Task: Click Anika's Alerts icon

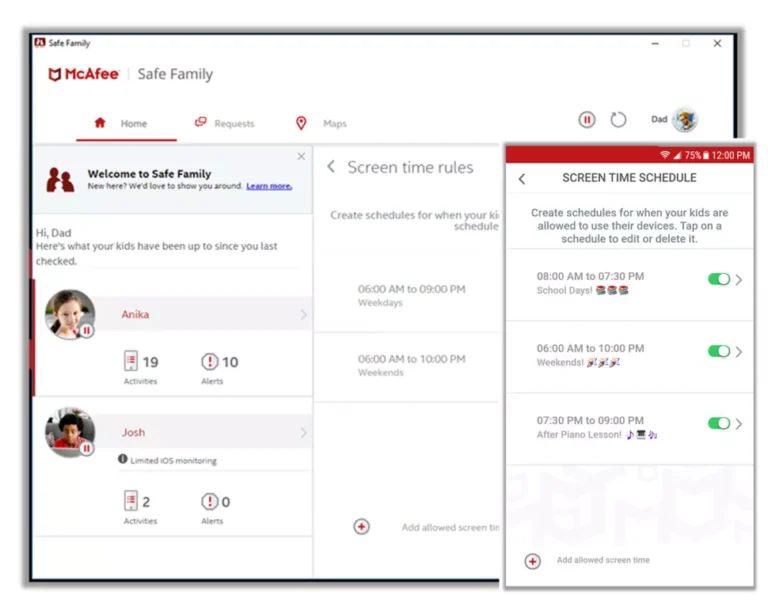Action: pos(209,361)
